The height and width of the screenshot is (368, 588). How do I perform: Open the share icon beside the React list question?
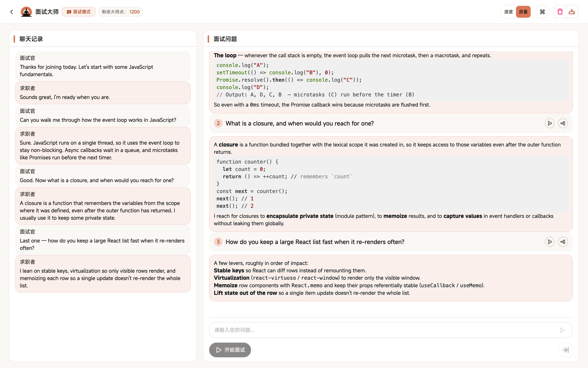click(563, 242)
